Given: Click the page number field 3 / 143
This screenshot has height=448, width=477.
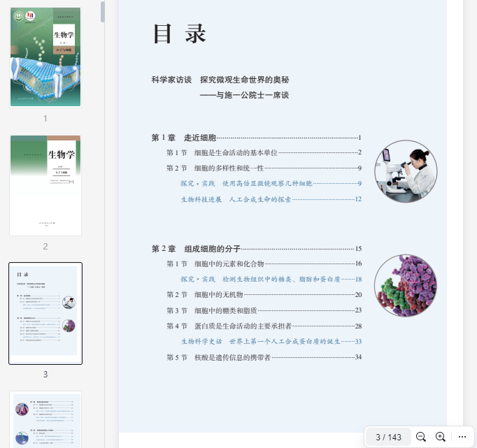Looking at the screenshot, I should click(388, 437).
